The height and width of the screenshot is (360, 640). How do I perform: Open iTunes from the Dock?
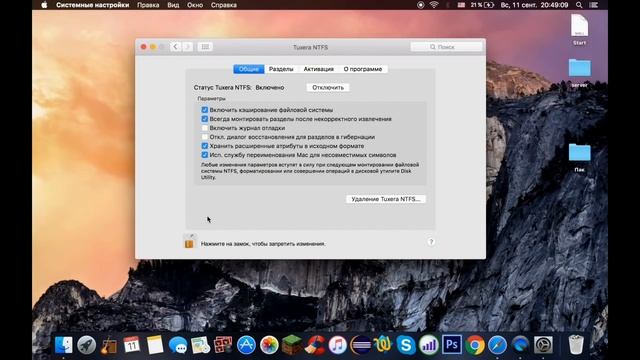pos(338,345)
